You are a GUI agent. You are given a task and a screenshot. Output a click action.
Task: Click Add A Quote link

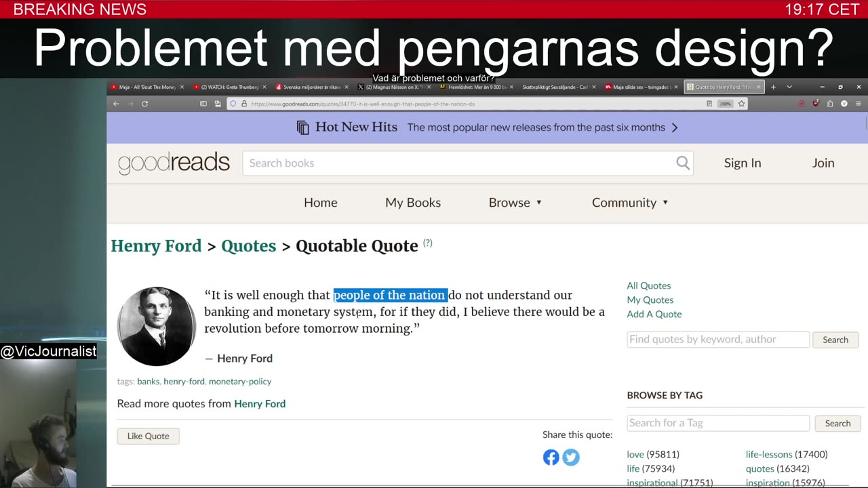point(654,314)
